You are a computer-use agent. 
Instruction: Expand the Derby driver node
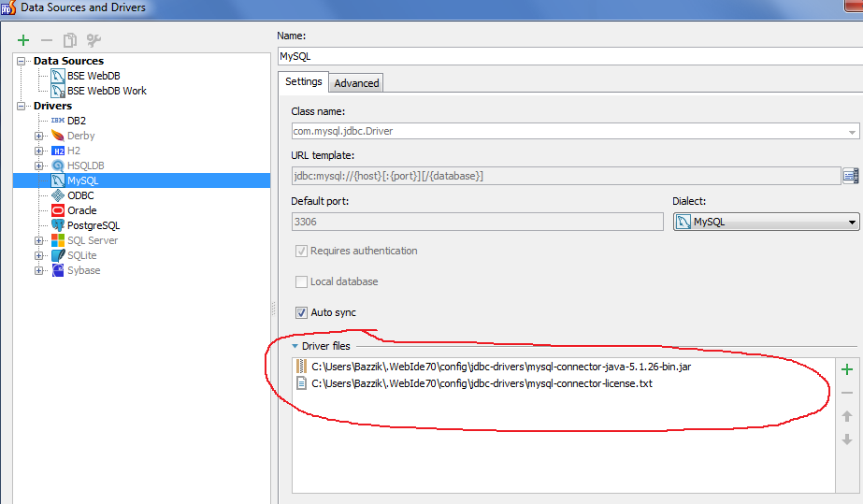click(x=38, y=136)
